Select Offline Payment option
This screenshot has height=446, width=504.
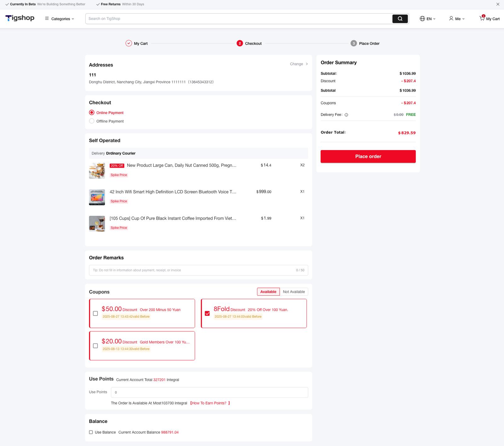click(92, 121)
